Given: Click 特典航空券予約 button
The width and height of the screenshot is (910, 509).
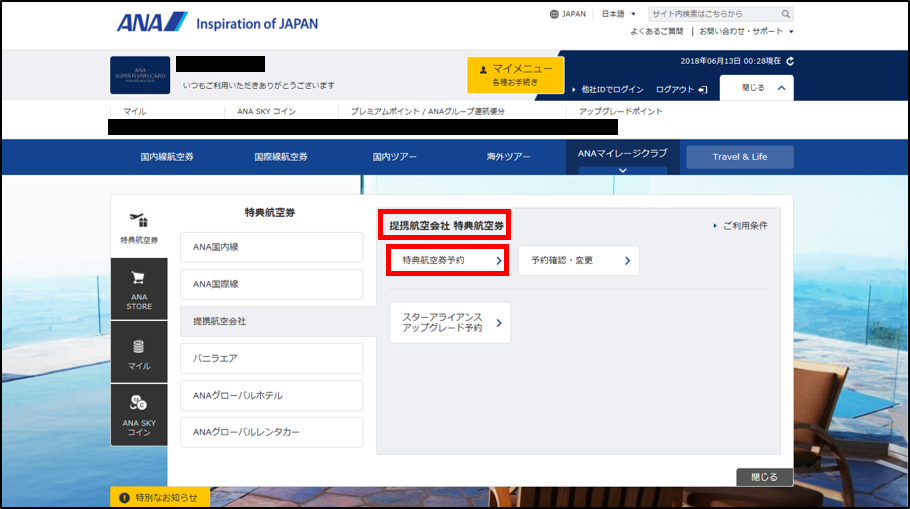Looking at the screenshot, I should [x=447, y=260].
